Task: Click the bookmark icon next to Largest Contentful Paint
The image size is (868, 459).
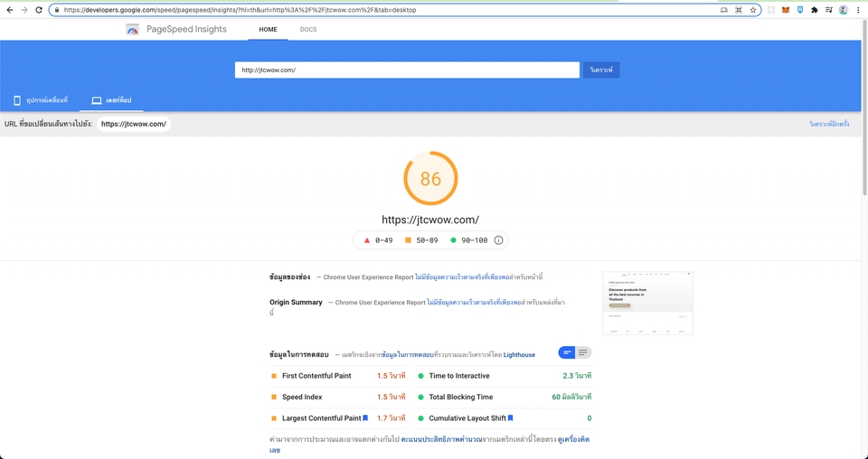Action: tap(365, 418)
